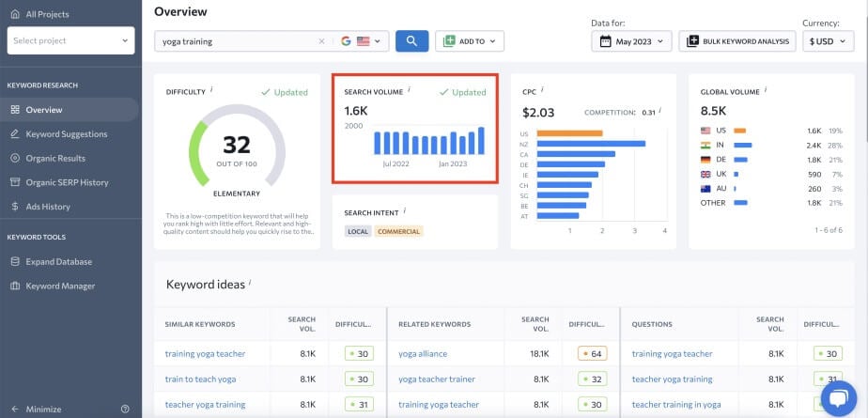Click the Search Volume info icon

pos(409,89)
